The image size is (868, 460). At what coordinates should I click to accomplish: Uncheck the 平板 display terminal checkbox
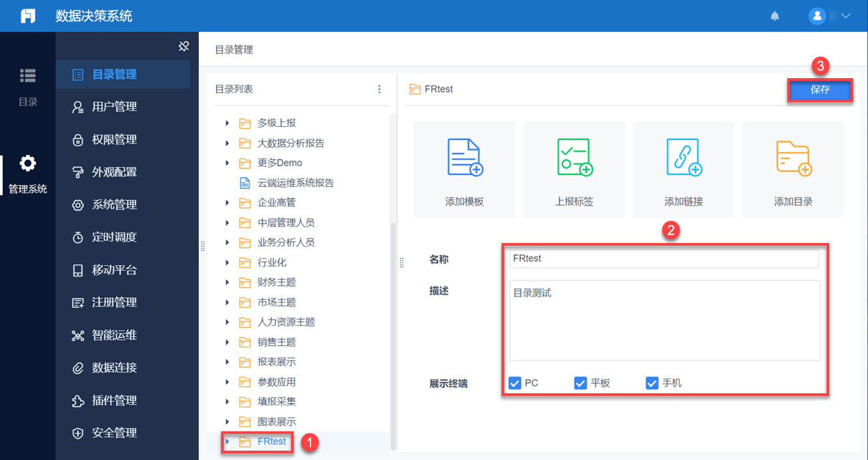click(x=580, y=383)
